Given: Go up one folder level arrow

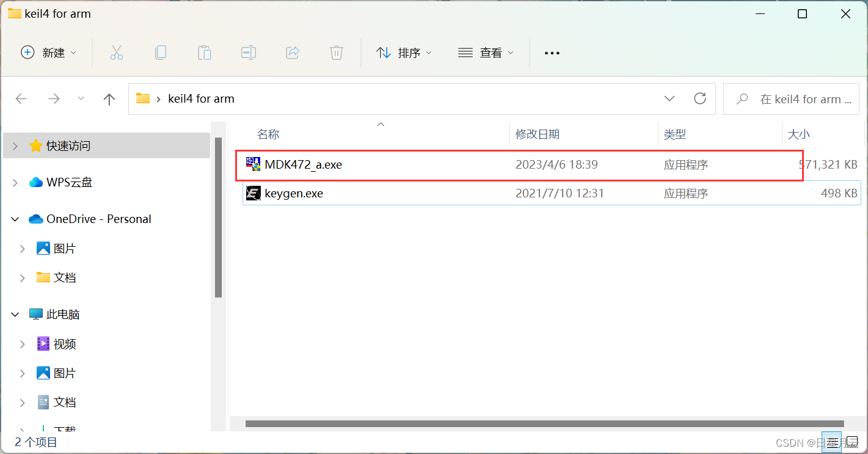Looking at the screenshot, I should click(109, 99).
